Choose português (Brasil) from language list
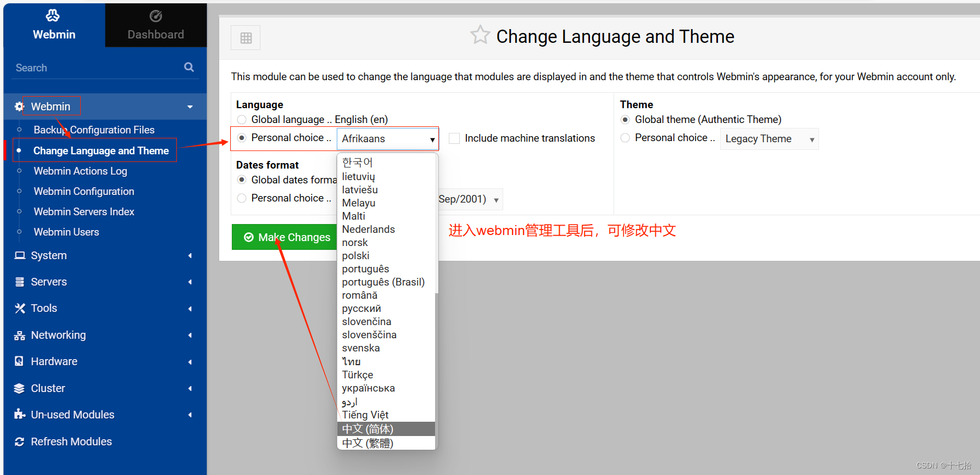This screenshot has height=475, width=980. (x=386, y=282)
